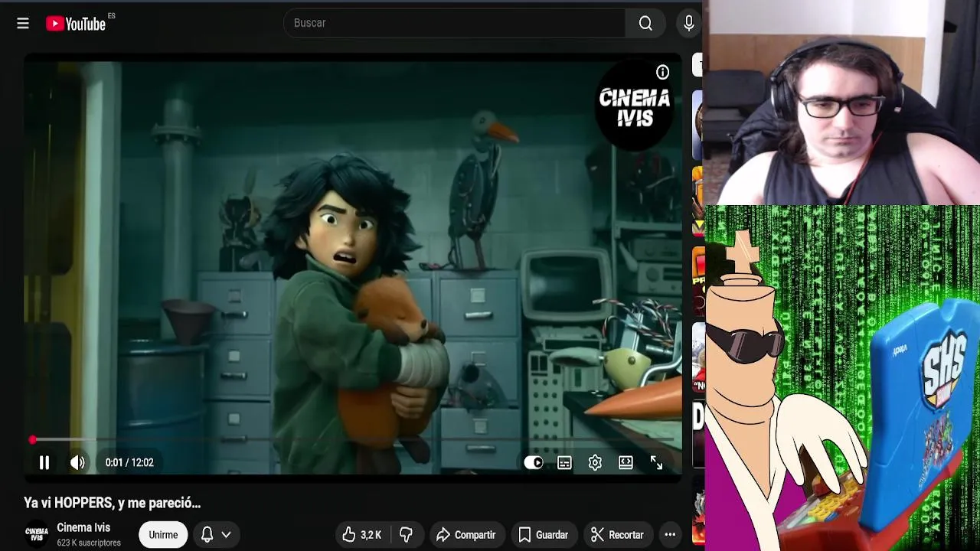
Task: Open the info card icon on the video
Action: (x=662, y=73)
